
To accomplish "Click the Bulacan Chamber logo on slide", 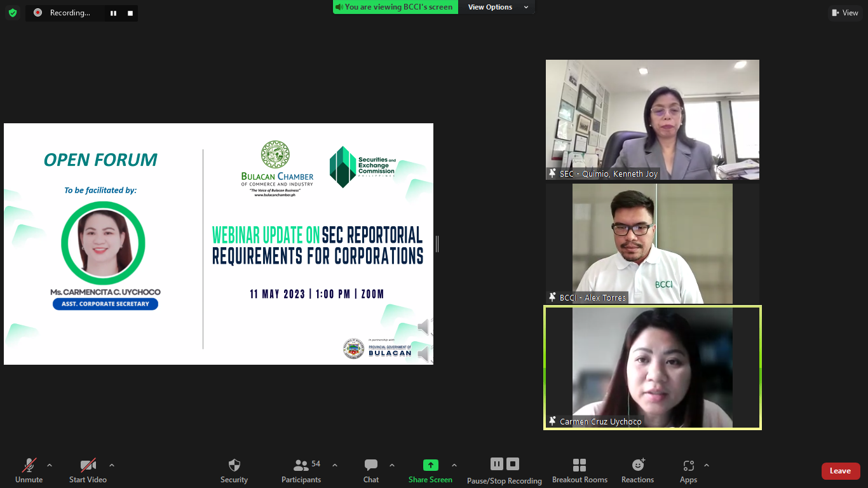I will [277, 168].
